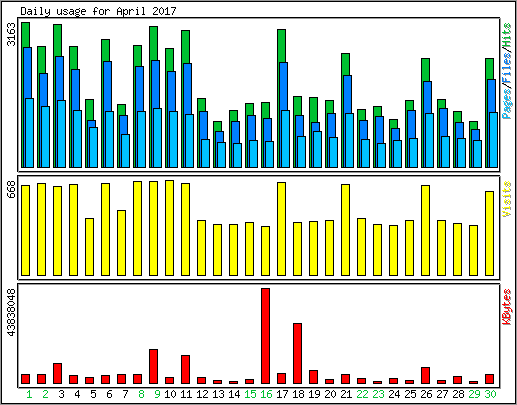Image resolution: width=517 pixels, height=405 pixels.
Task: Click the 668 axis value on the visits chart
Action: click(12, 189)
